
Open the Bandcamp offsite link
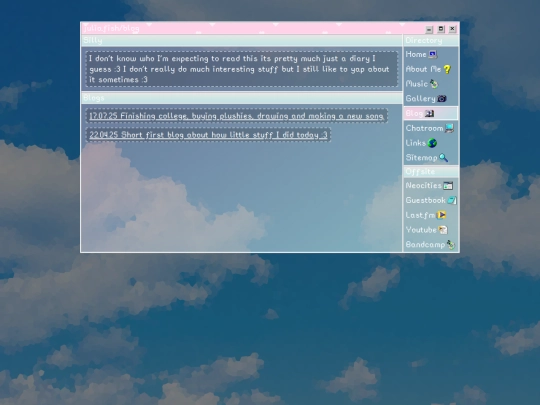(x=425, y=245)
